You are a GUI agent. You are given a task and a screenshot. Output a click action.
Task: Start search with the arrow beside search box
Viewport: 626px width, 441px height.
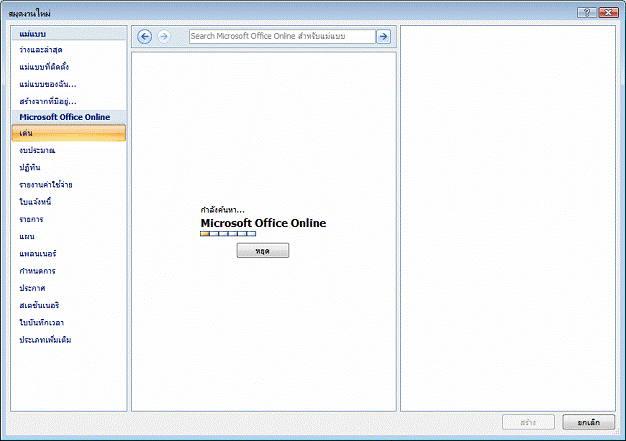pyautogui.click(x=383, y=37)
